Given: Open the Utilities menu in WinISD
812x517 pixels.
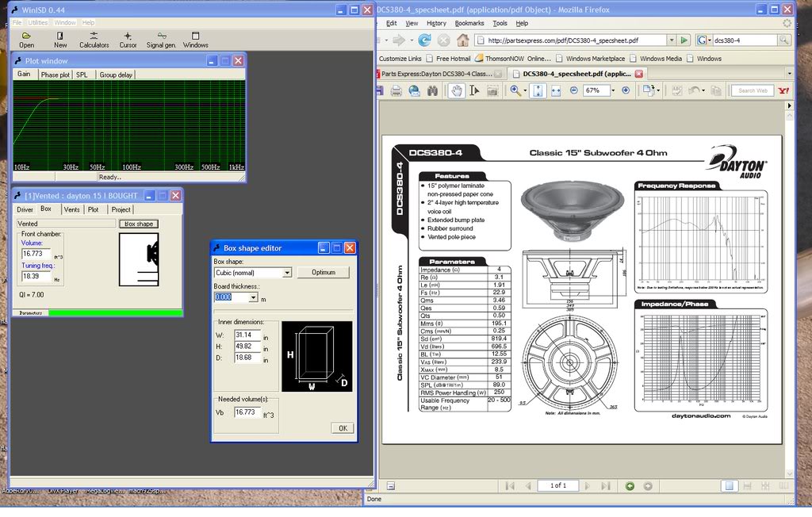Looking at the screenshot, I should (x=38, y=22).
